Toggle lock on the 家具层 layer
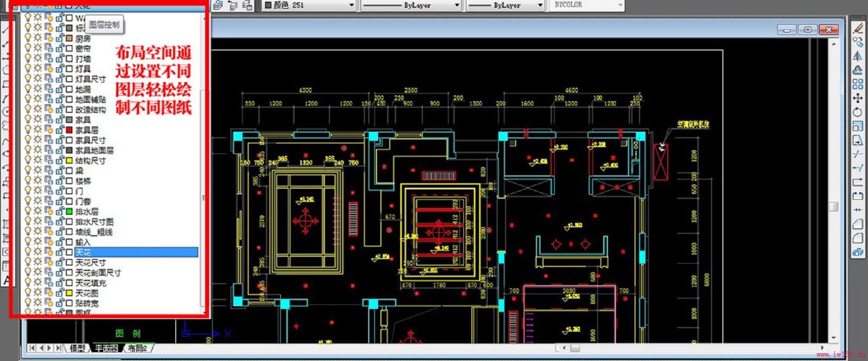The height and width of the screenshot is (361, 868). pyautogui.click(x=60, y=130)
